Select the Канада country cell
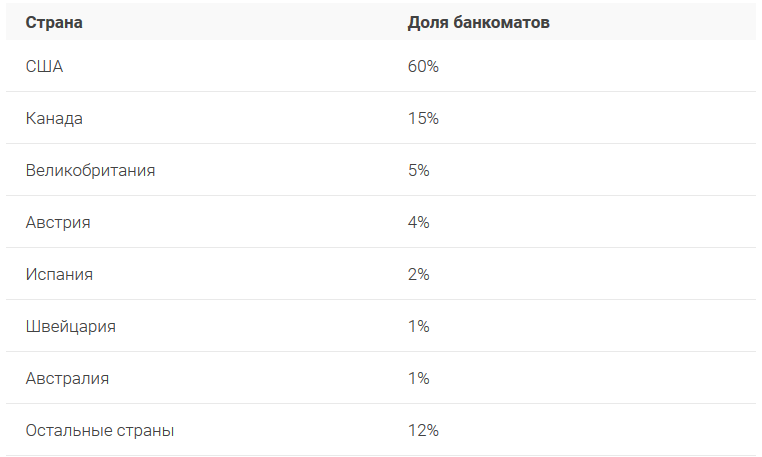 (x=54, y=118)
